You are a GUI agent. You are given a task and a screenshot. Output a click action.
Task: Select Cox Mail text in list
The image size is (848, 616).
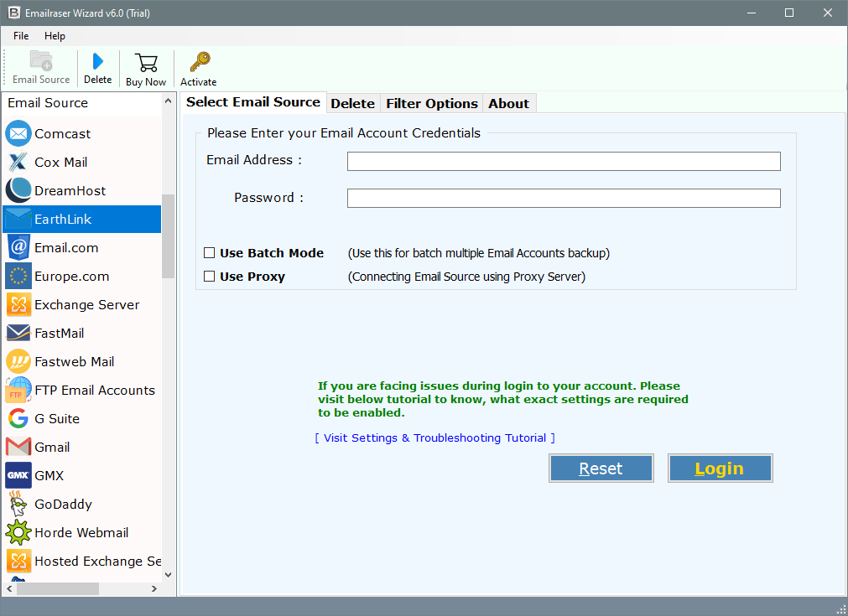point(61,162)
